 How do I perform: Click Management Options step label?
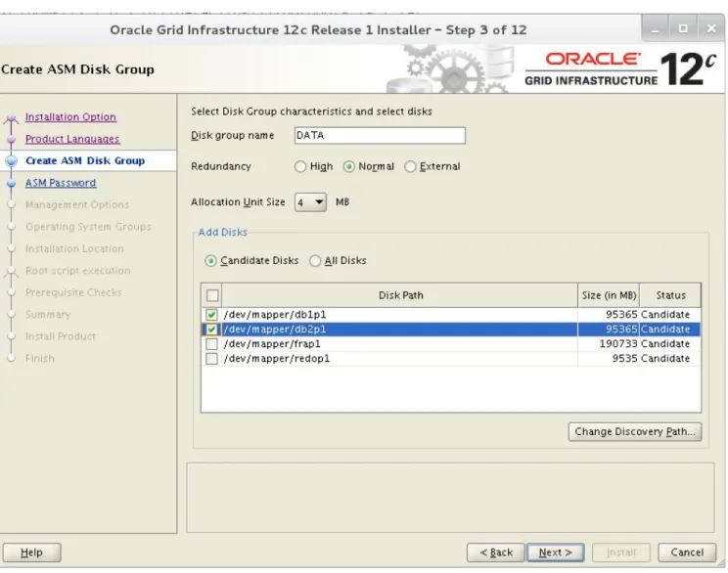pos(77,204)
